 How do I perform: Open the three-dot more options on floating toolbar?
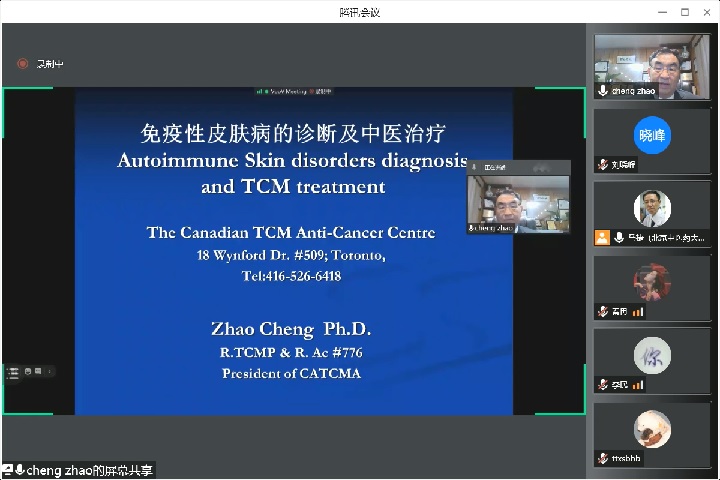pyautogui.click(x=50, y=372)
